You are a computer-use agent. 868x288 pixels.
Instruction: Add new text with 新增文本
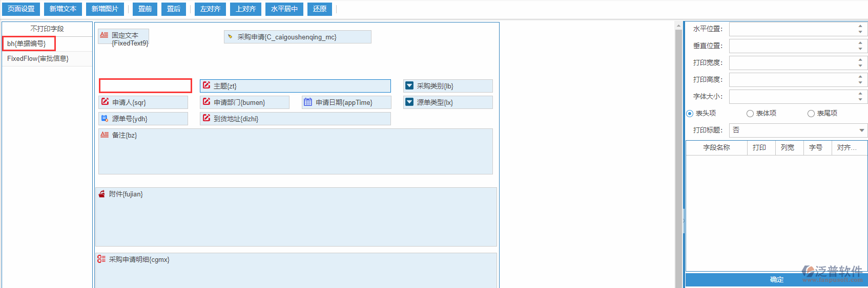[x=63, y=9]
